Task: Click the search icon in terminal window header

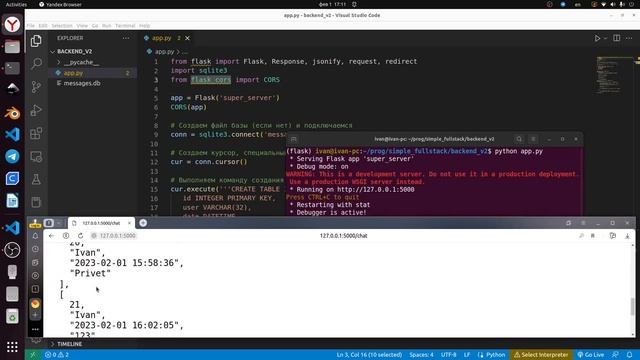Action: pos(519,139)
